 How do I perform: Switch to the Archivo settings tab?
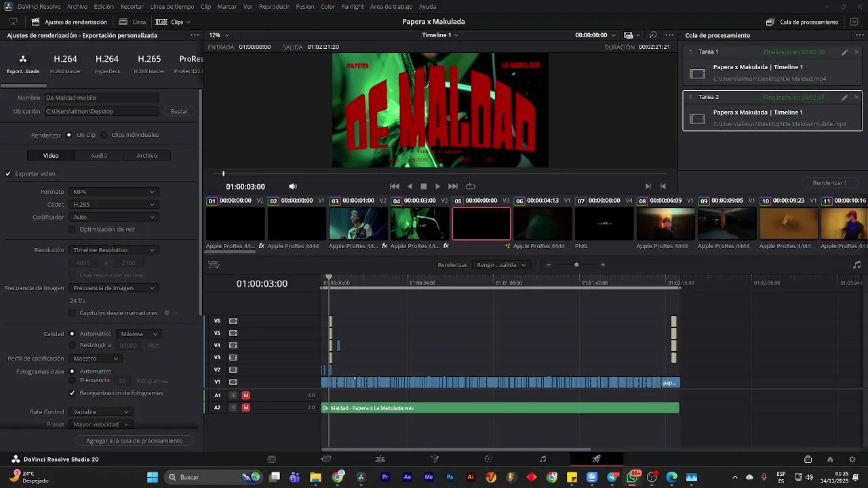pyautogui.click(x=146, y=156)
